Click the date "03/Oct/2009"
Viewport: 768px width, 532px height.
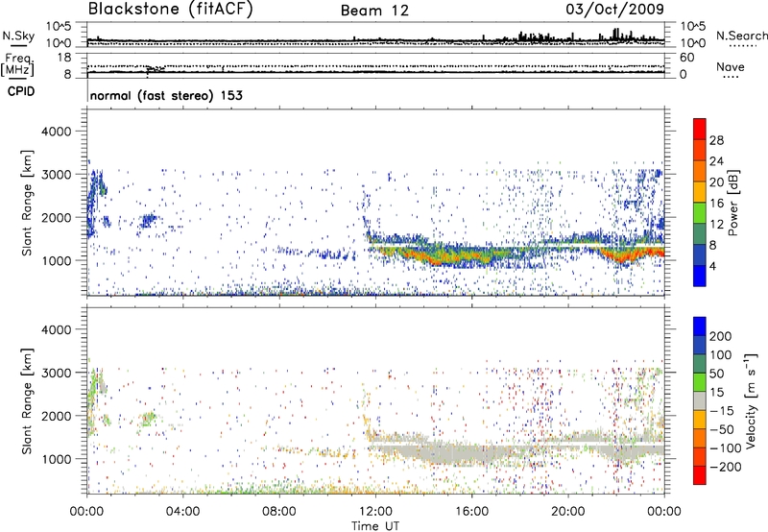pos(615,9)
